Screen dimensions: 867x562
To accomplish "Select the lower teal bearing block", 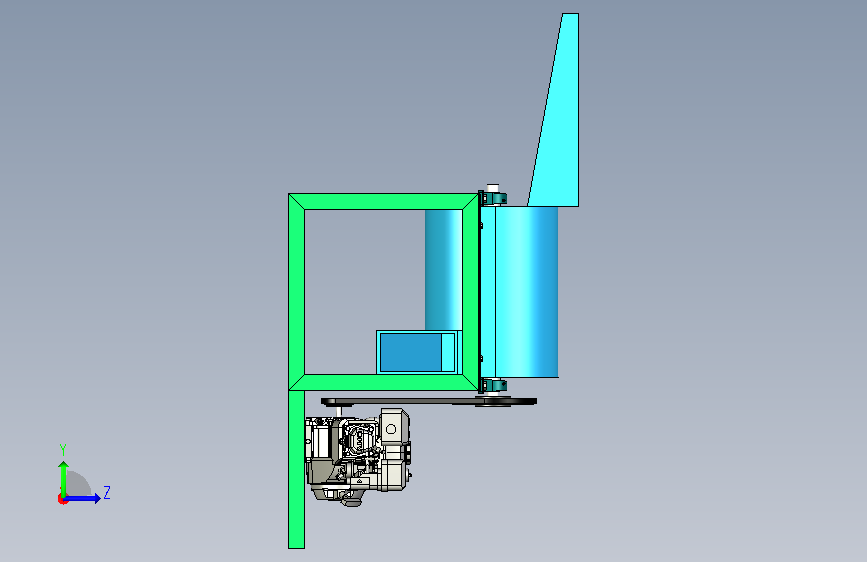I will click(493, 385).
